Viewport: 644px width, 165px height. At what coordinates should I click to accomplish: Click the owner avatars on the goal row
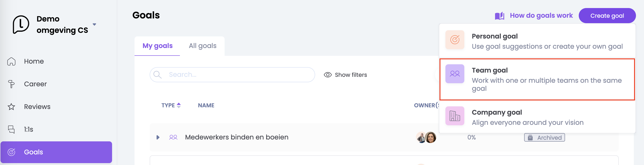click(x=426, y=137)
